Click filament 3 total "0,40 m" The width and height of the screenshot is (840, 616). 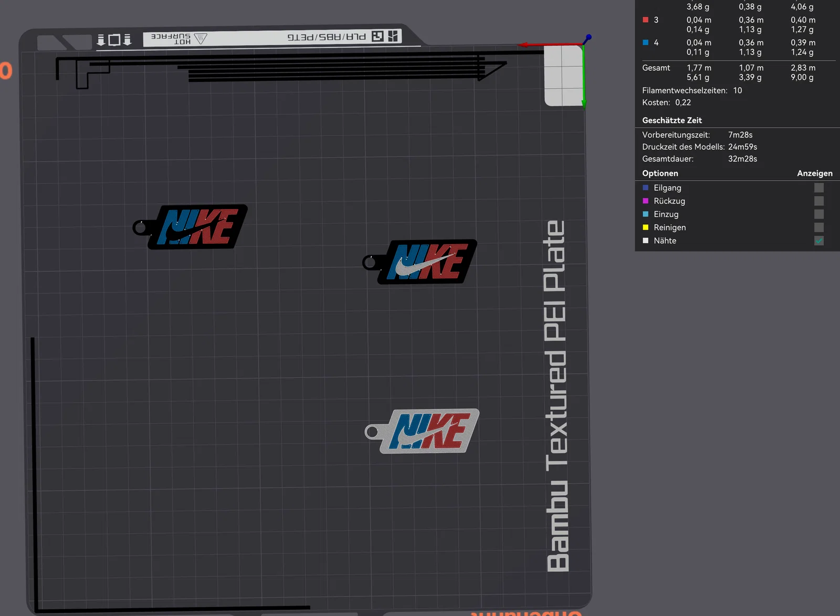(x=803, y=20)
